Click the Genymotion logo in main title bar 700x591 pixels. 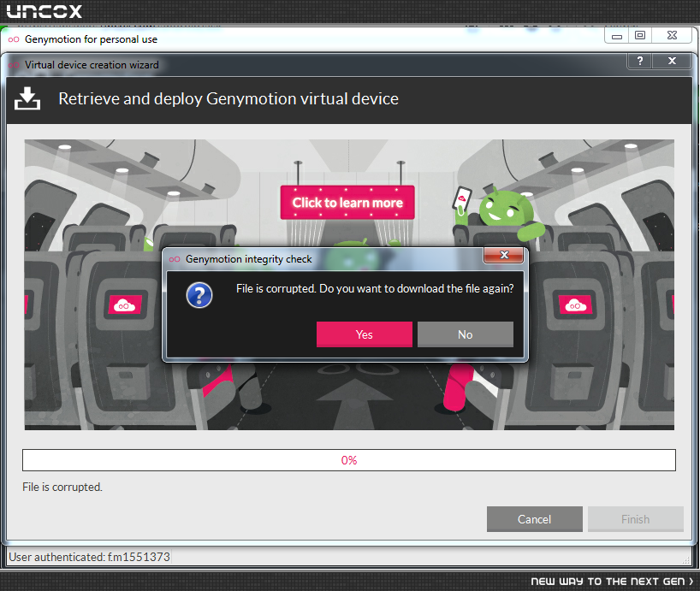pos(14,39)
